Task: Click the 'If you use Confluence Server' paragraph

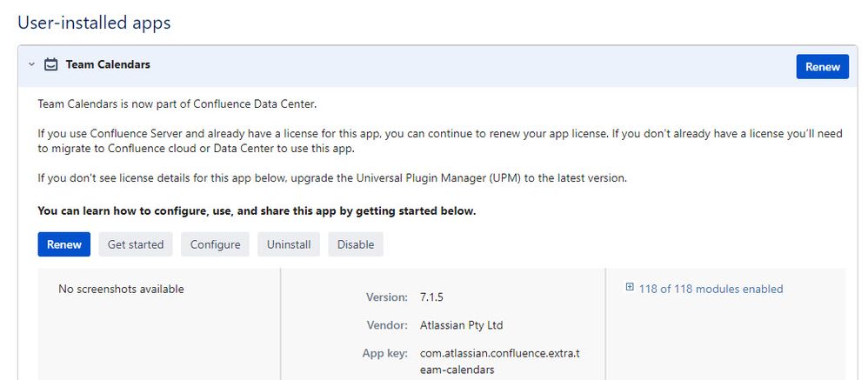Action: pos(440,141)
